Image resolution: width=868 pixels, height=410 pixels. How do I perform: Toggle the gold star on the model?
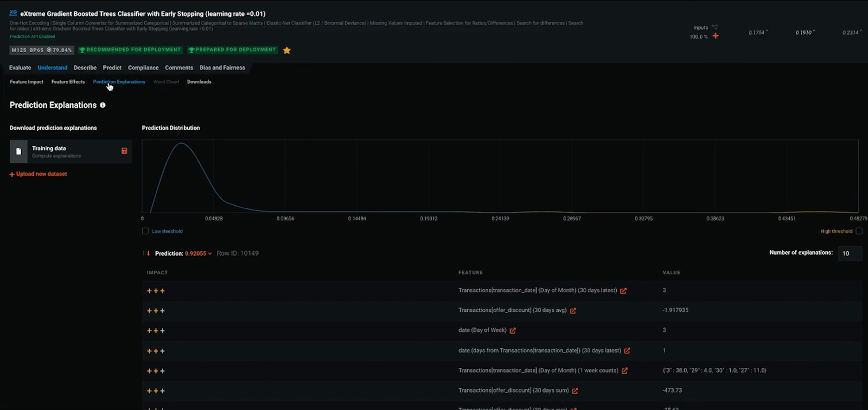pyautogui.click(x=287, y=50)
